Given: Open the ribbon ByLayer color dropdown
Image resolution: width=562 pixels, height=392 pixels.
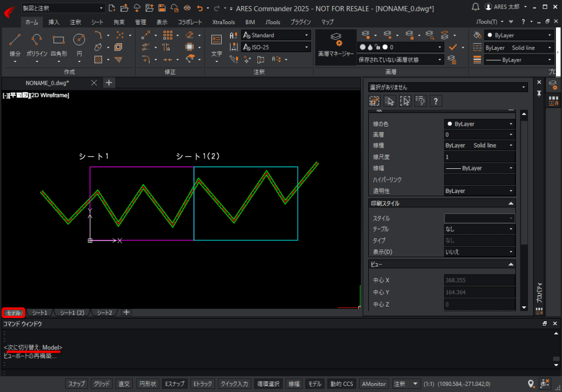Looking at the screenshot, I should click(519, 35).
